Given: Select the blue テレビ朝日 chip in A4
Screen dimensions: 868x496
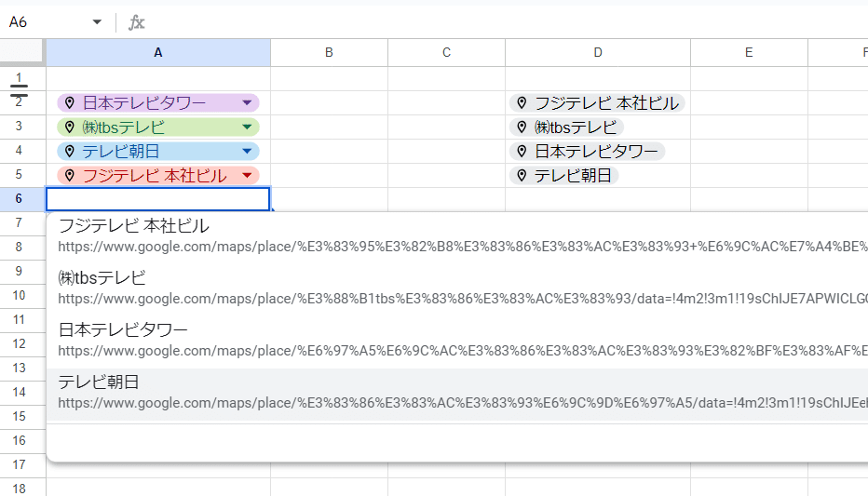Looking at the screenshot, I should click(157, 151).
